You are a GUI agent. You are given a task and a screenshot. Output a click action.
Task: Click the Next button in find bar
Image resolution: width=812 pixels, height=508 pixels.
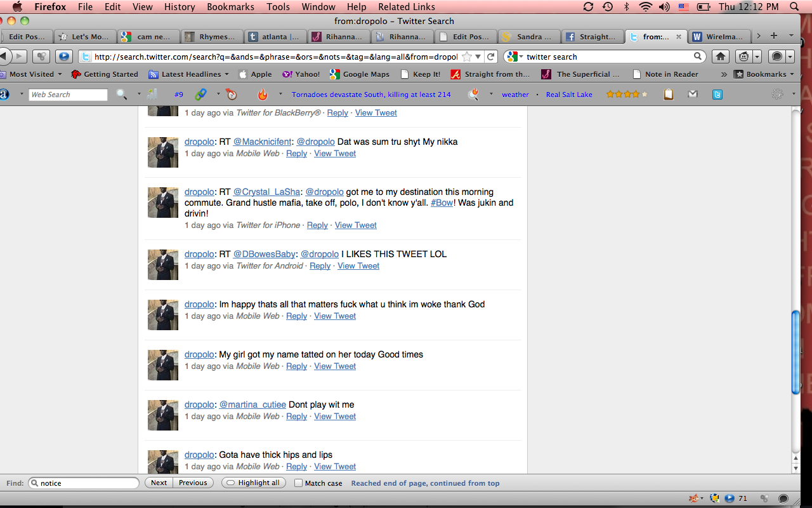pyautogui.click(x=159, y=483)
